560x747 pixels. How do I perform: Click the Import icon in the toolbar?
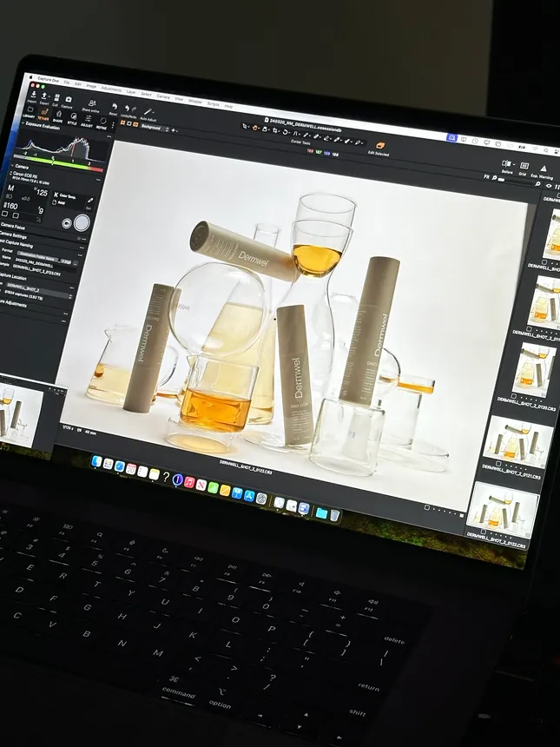pos(33,95)
